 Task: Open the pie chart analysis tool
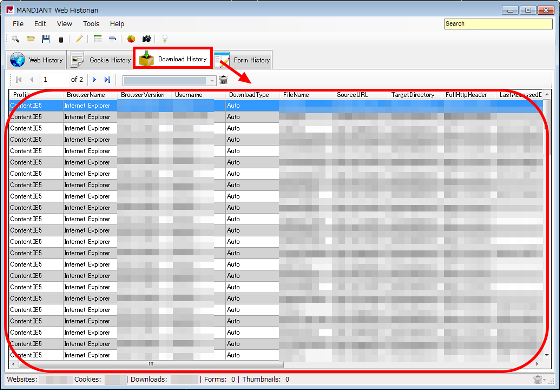[x=131, y=39]
